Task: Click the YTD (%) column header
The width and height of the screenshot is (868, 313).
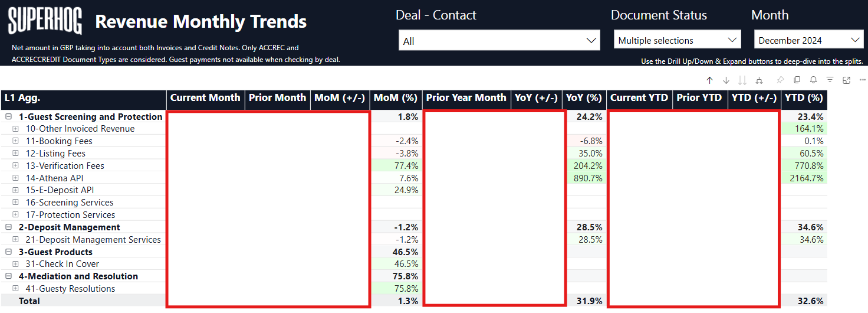Action: pos(803,98)
